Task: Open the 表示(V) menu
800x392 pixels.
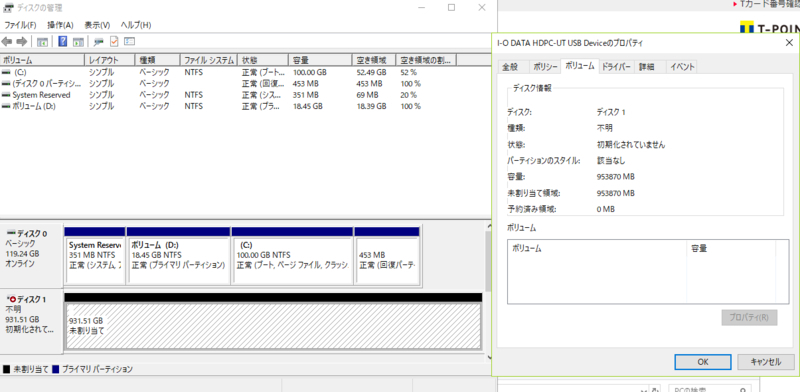Action: 97,25
